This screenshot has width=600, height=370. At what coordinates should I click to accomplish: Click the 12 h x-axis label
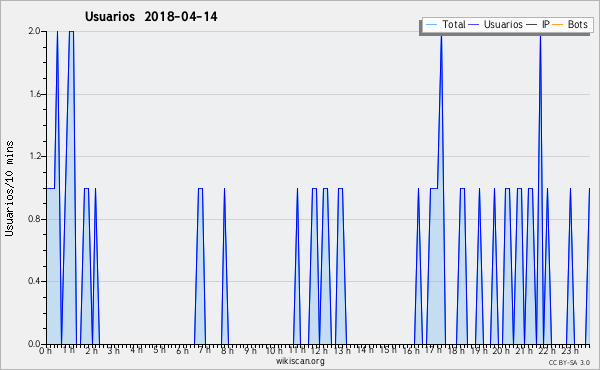pos(319,350)
